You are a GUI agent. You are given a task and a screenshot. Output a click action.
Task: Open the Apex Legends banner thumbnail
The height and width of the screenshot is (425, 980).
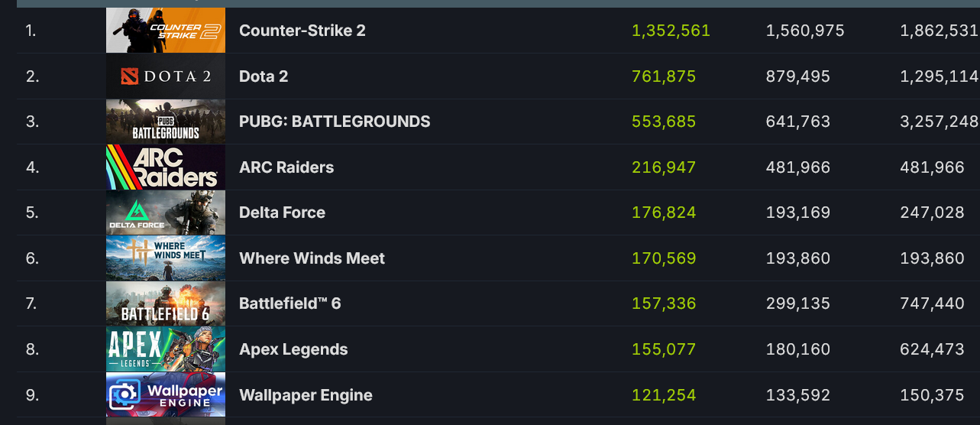pyautogui.click(x=166, y=349)
